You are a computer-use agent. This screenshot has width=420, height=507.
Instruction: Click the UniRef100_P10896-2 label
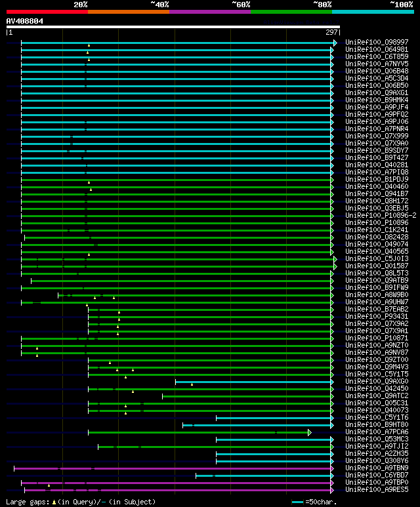[381, 216]
